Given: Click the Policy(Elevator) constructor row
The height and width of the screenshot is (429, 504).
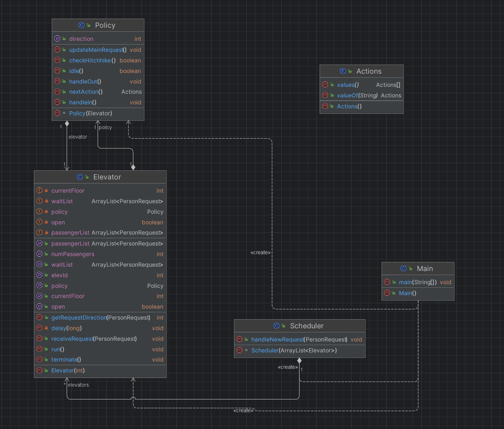Looking at the screenshot, I should pyautogui.click(x=98, y=113).
